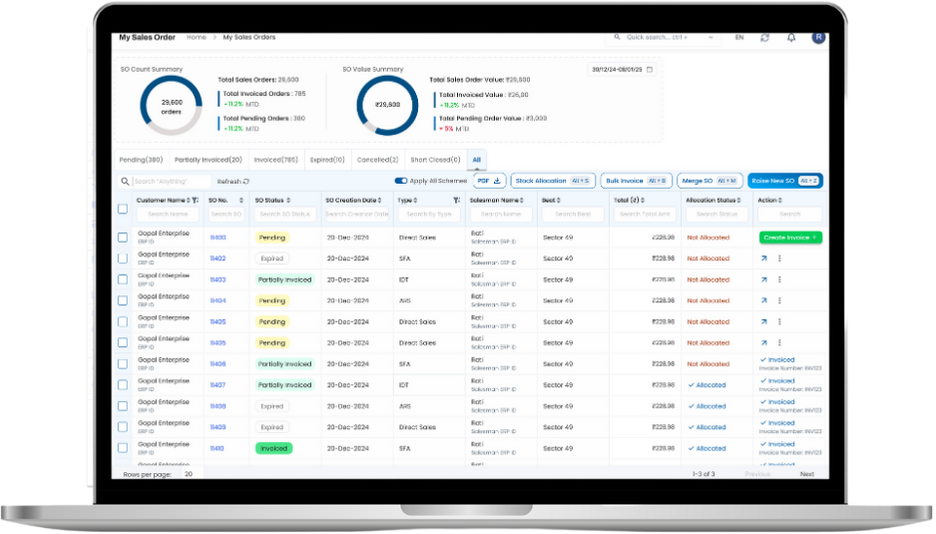Open the user profile avatar

[818, 37]
